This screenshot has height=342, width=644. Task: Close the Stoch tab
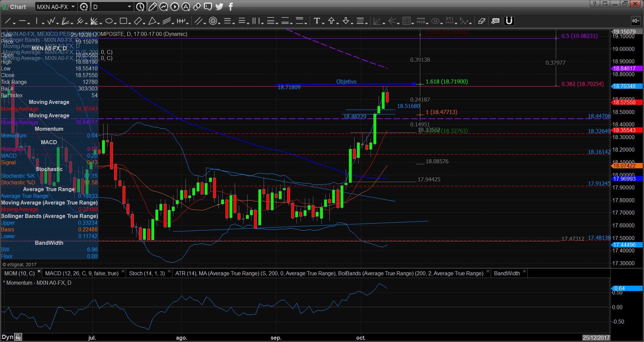169,271
